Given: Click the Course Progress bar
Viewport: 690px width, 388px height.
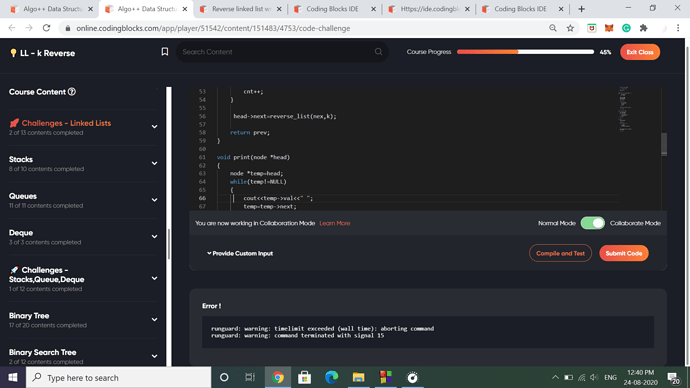Looking at the screenshot, I should [525, 52].
